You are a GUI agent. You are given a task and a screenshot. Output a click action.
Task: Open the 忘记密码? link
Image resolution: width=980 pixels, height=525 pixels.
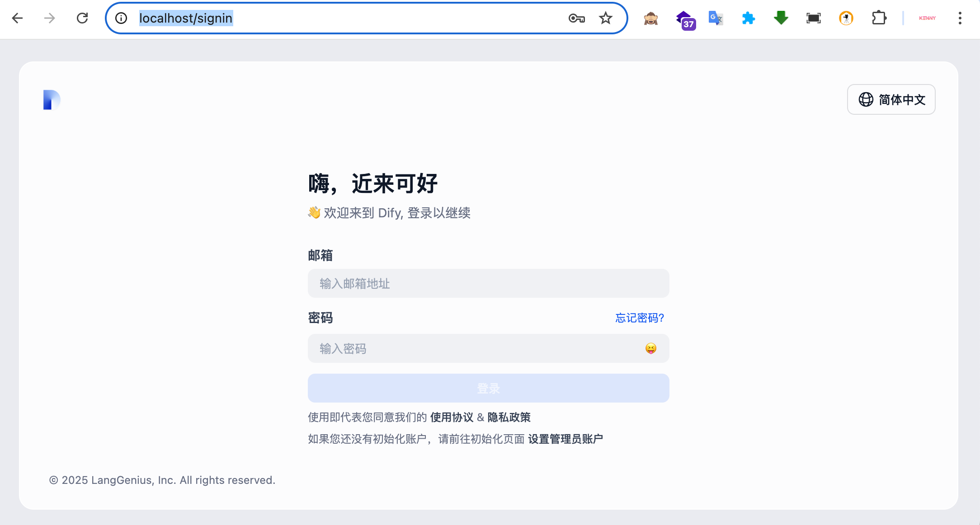640,318
